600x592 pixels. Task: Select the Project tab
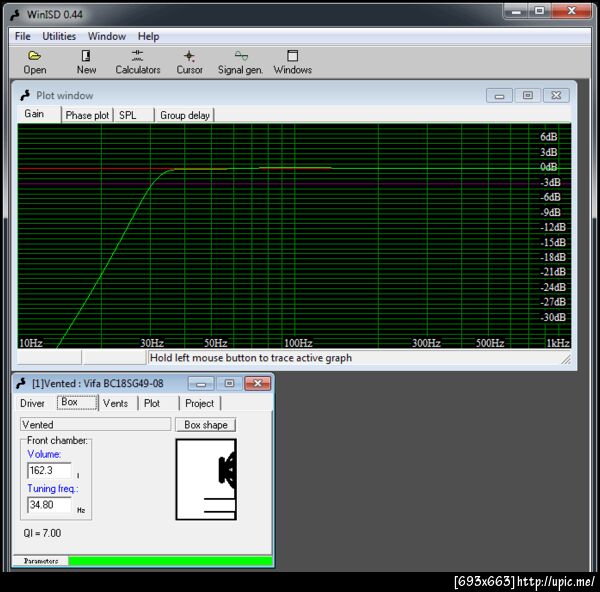tap(200, 403)
